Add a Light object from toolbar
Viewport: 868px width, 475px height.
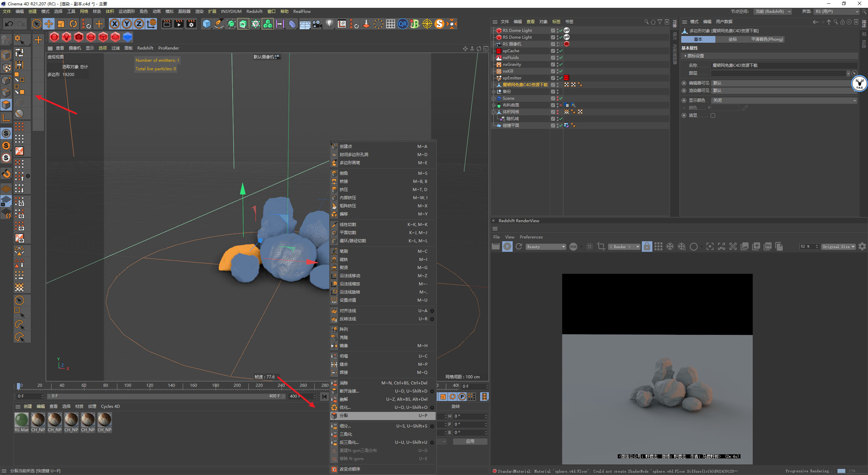329,24
